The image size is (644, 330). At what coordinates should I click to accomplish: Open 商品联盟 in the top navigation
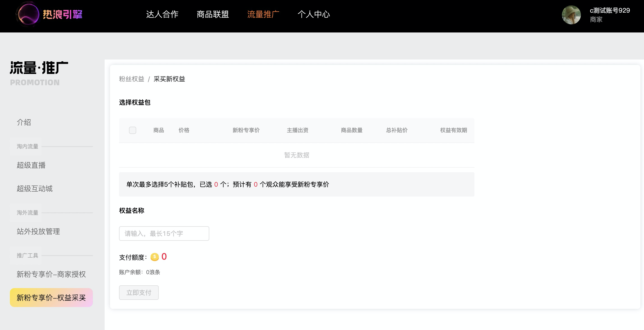tap(213, 14)
